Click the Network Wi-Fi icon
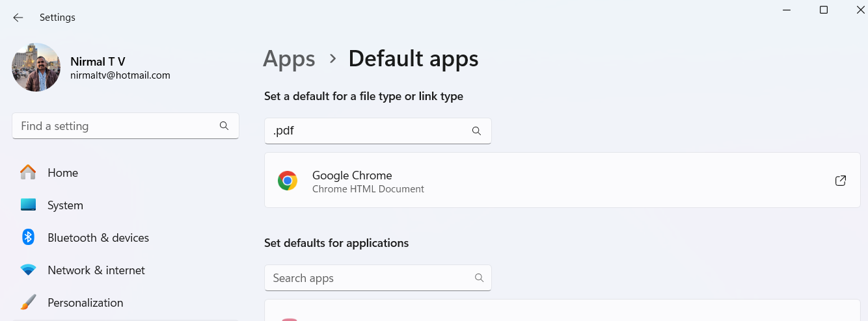Screen dimensions: 868x321 click(x=28, y=270)
